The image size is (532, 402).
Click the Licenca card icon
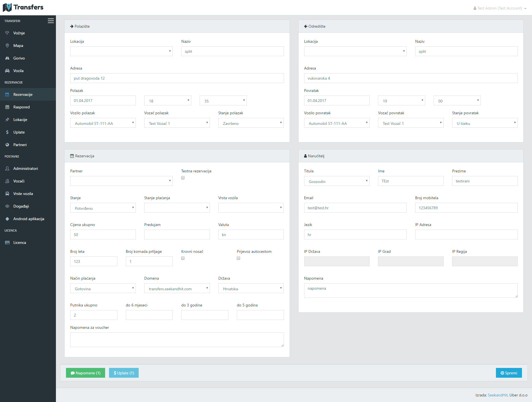(x=7, y=242)
